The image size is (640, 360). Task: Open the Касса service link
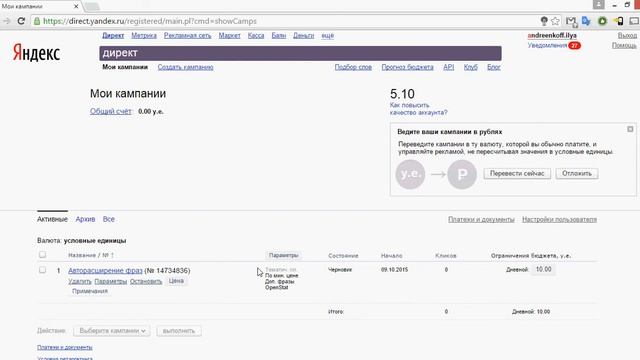[x=256, y=36]
